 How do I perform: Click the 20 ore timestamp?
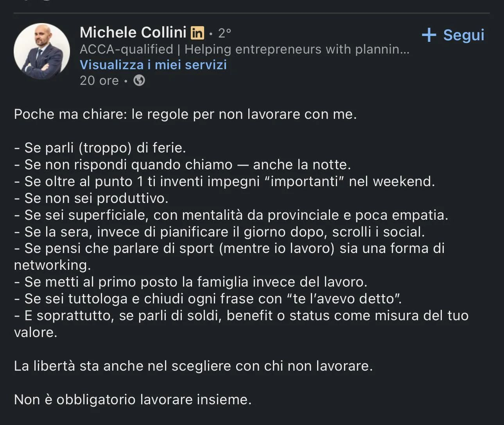[99, 81]
